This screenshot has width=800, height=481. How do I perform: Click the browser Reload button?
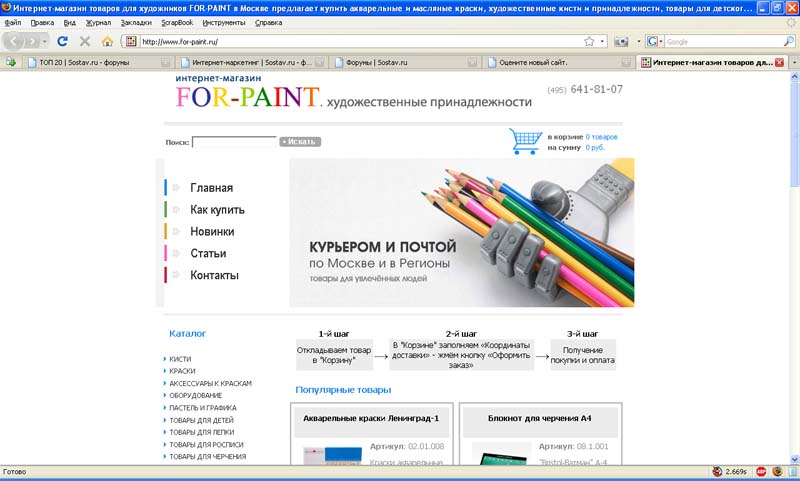[x=62, y=41]
